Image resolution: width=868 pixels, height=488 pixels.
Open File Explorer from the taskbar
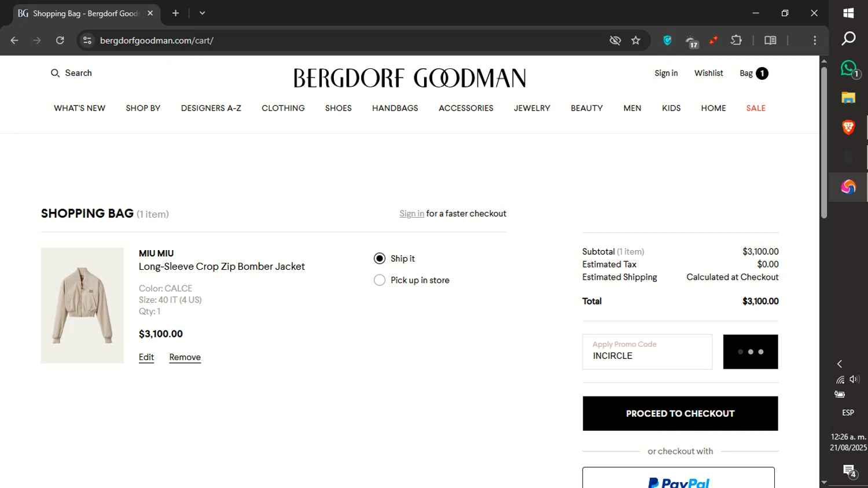point(848,97)
